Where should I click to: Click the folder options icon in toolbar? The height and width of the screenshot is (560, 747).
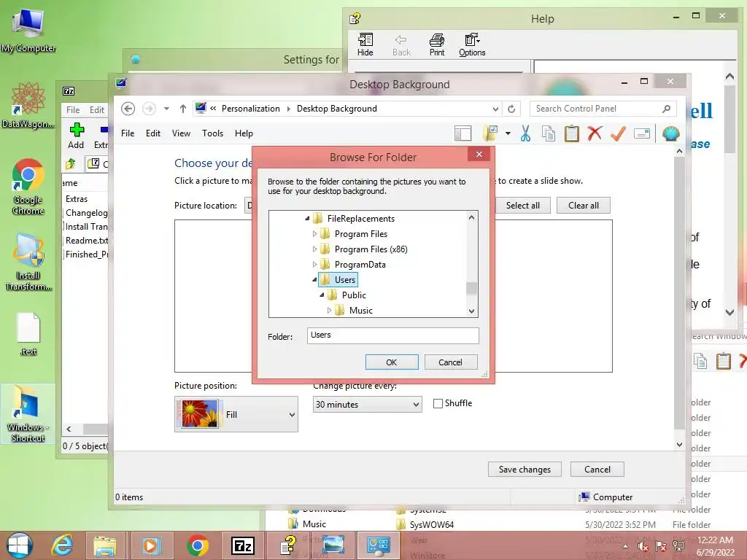tap(490, 134)
